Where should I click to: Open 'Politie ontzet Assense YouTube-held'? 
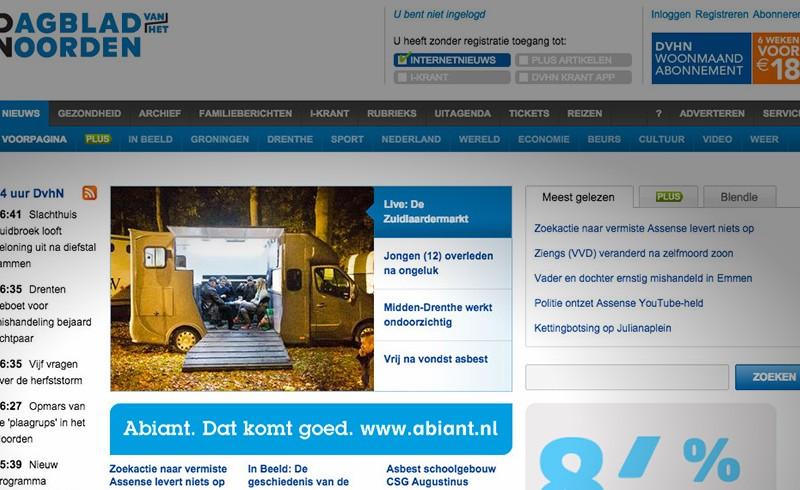[618, 303]
